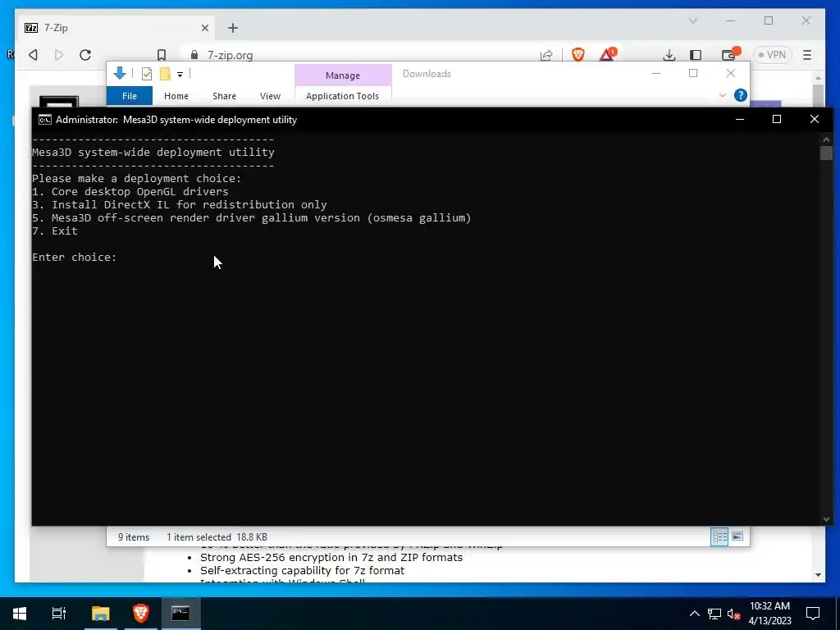Switch Explorer to large icons view
This screenshot has width=840, height=630.
click(737, 536)
